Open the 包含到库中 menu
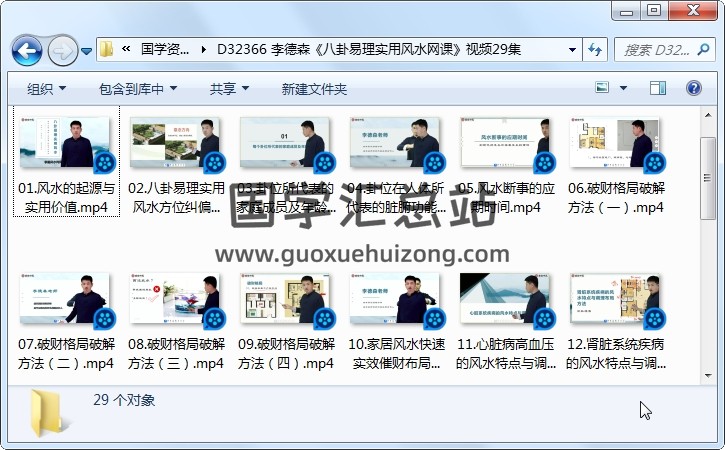The image size is (725, 450). pos(138,88)
